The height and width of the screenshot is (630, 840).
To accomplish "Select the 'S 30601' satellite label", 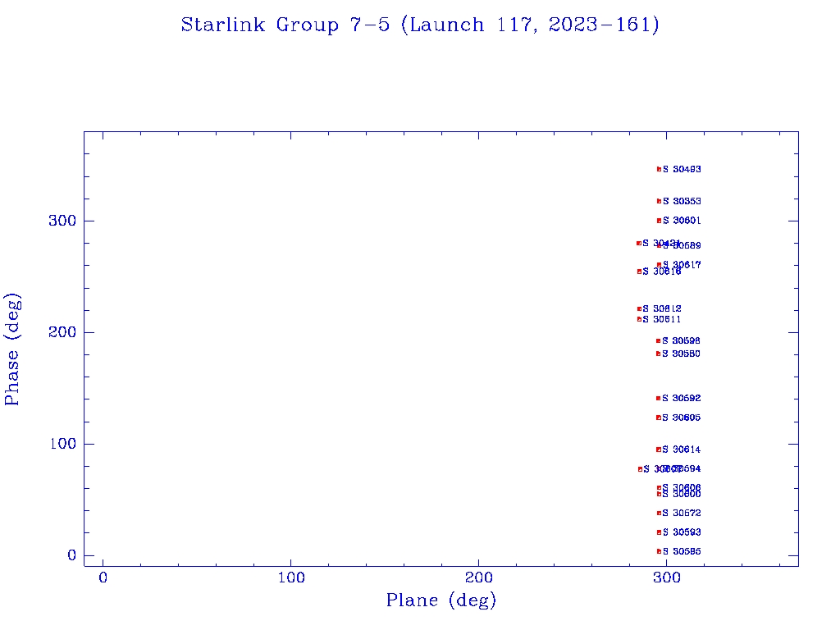I will 682,221.
